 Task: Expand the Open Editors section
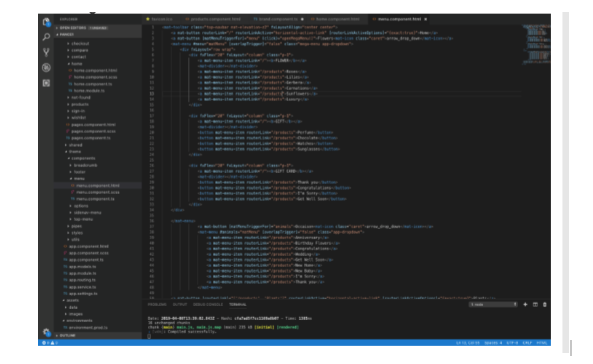pos(98,28)
